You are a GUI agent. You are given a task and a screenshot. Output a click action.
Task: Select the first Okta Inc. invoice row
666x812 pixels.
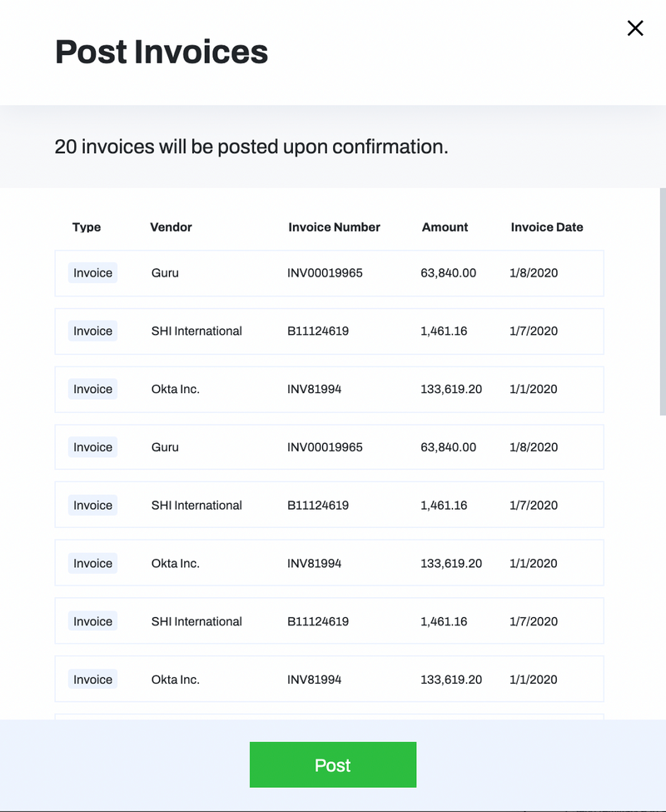[329, 389]
